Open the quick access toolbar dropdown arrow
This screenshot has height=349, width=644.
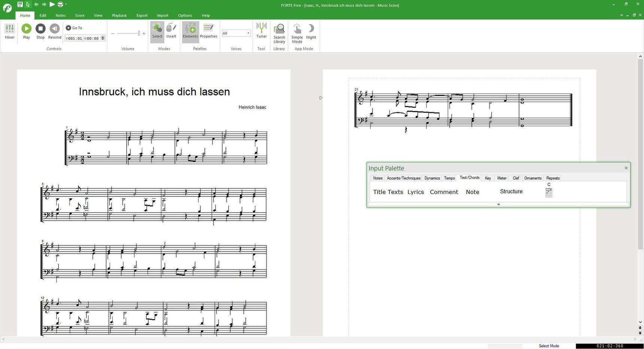[x=66, y=4]
